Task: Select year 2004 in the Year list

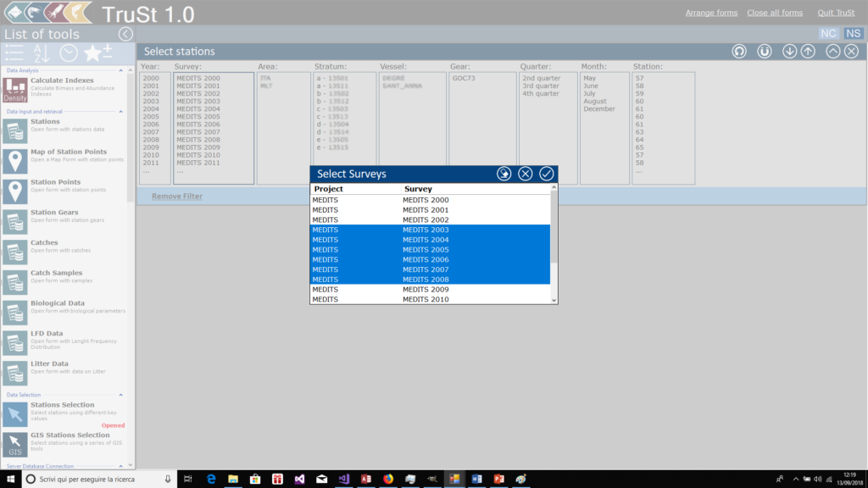Action: click(151, 109)
